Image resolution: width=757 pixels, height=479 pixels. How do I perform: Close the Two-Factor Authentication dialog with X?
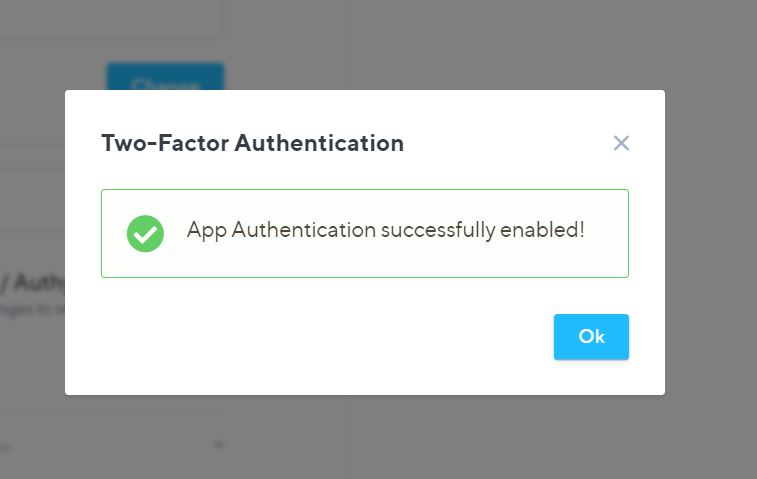point(621,143)
